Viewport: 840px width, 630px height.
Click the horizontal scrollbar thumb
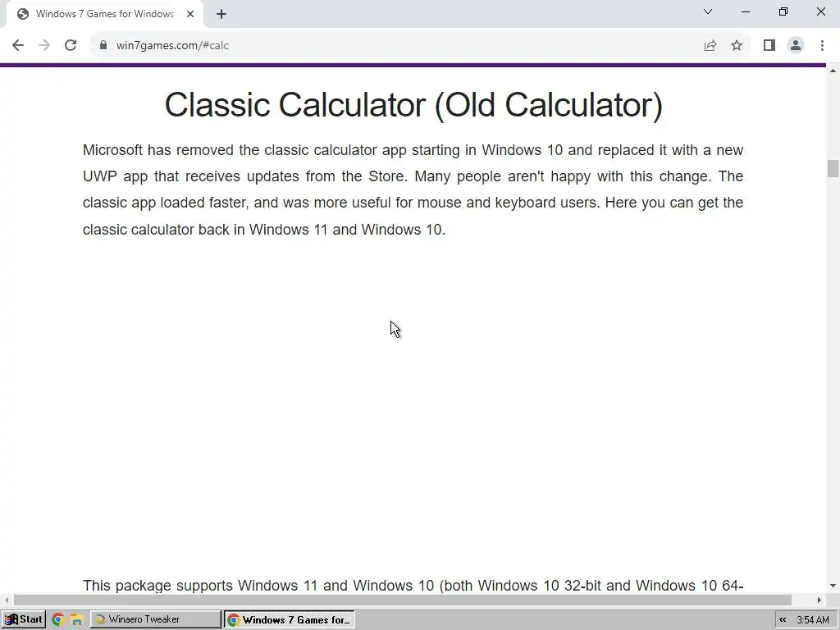click(402, 600)
